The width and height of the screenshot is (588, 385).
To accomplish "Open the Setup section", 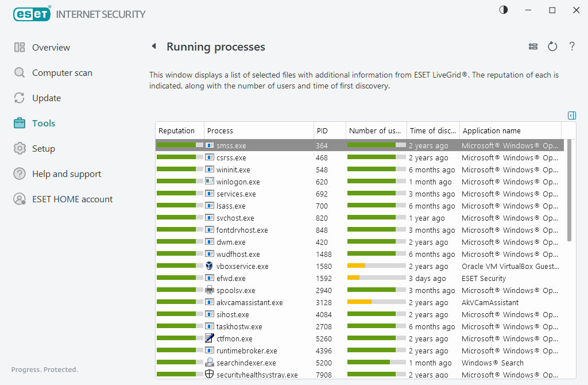I will click(x=44, y=149).
